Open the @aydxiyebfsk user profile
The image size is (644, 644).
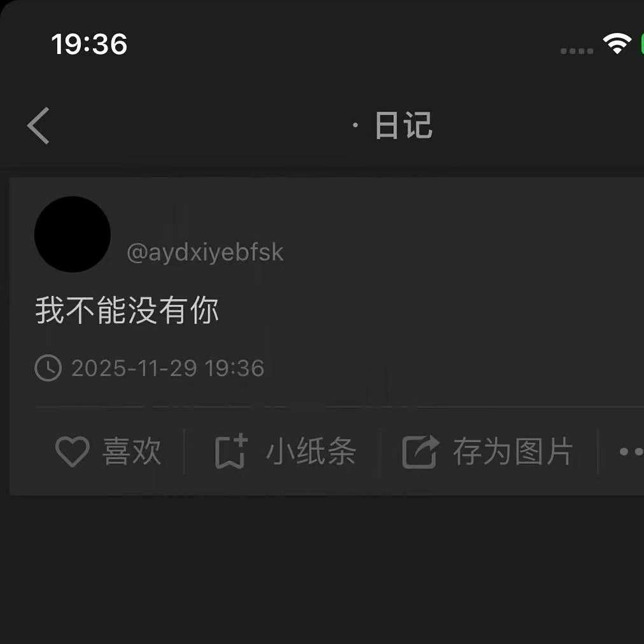[205, 252]
